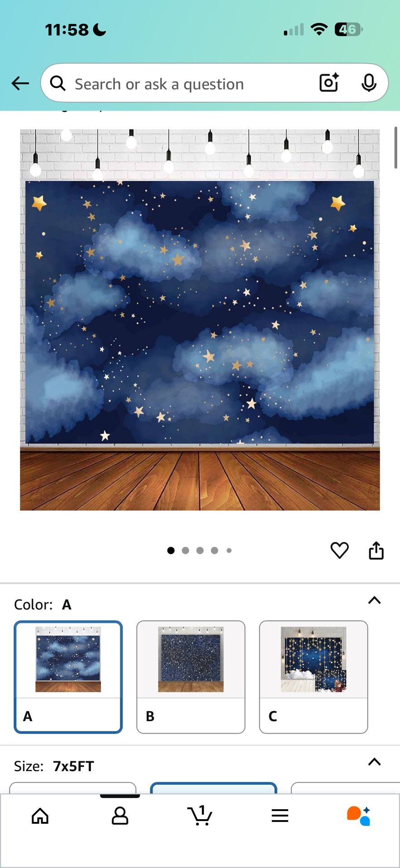Jump to fourth image carousel dot
Screen dimensions: 400x868
point(214,550)
